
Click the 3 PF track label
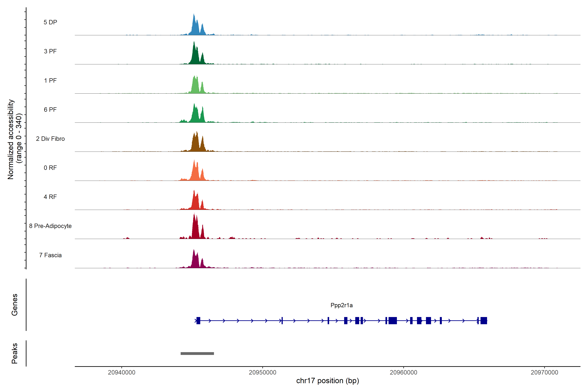(50, 51)
